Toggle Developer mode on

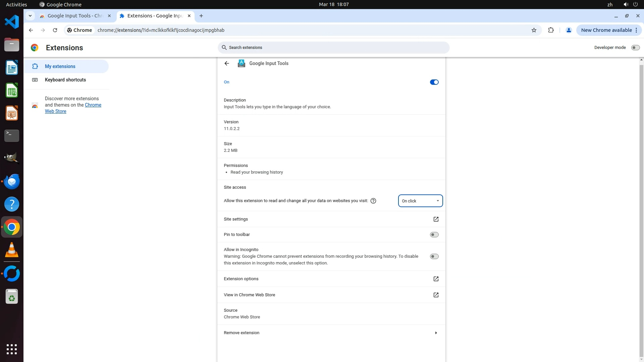pyautogui.click(x=635, y=48)
